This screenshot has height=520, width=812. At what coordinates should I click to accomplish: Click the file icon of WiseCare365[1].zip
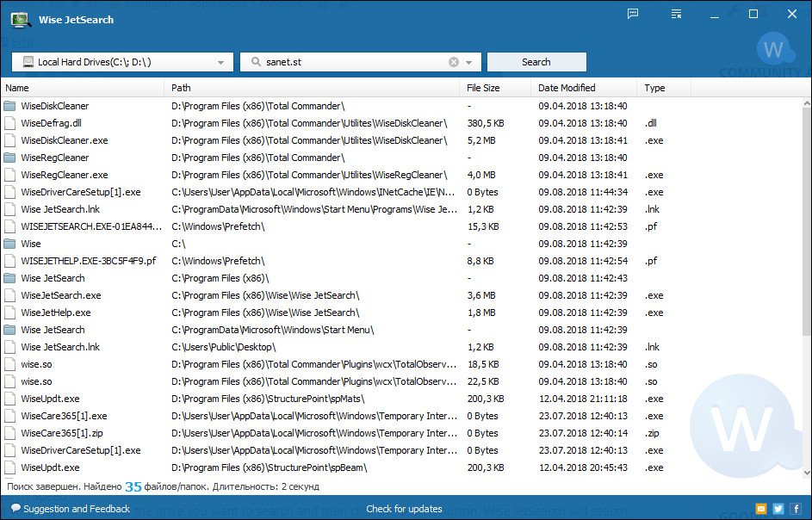coord(9,433)
